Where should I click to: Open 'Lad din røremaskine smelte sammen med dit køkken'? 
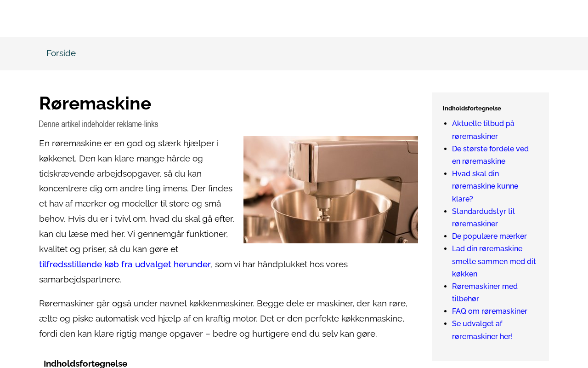(x=494, y=261)
